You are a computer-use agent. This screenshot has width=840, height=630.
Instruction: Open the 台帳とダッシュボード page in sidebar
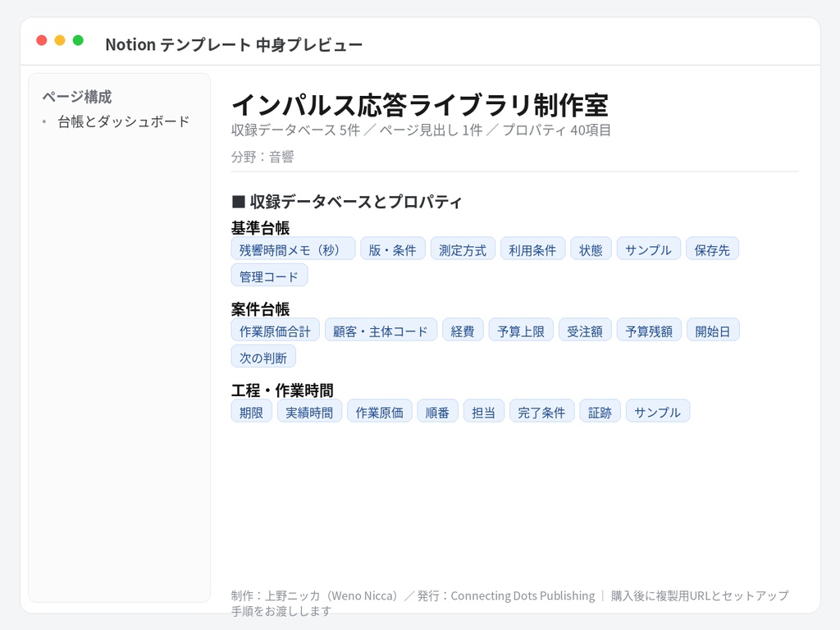124,121
